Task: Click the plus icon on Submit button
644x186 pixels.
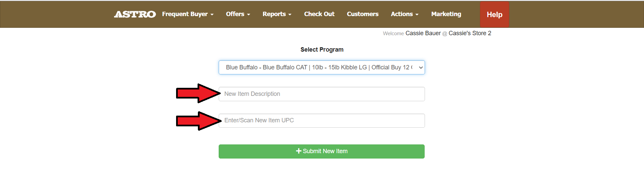Action: 299,151
